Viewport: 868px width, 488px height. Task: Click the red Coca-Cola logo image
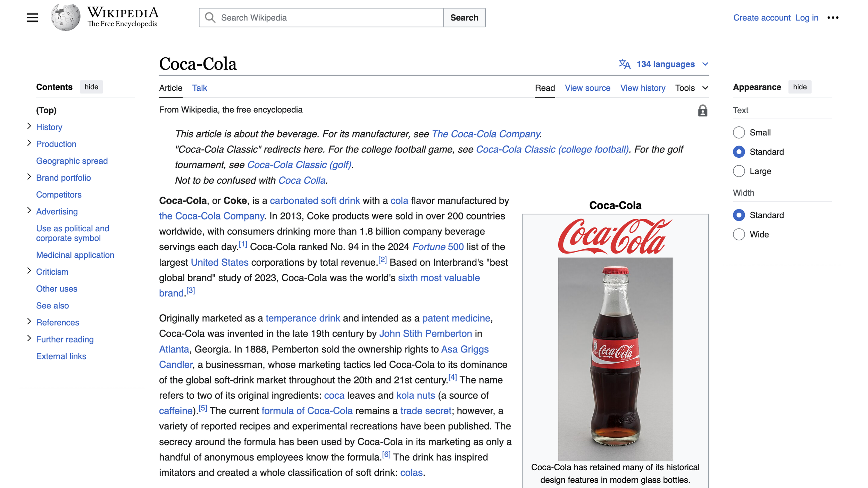[x=615, y=236]
